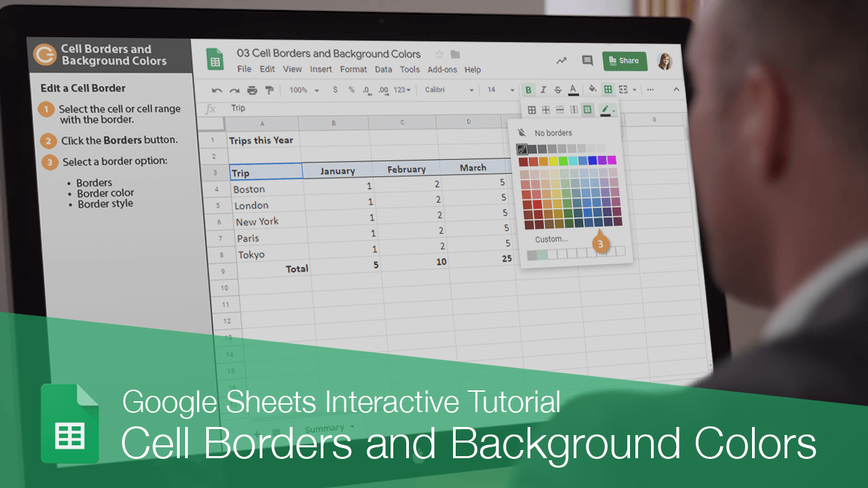
Task: Choose the inner borders option
Action: point(546,109)
